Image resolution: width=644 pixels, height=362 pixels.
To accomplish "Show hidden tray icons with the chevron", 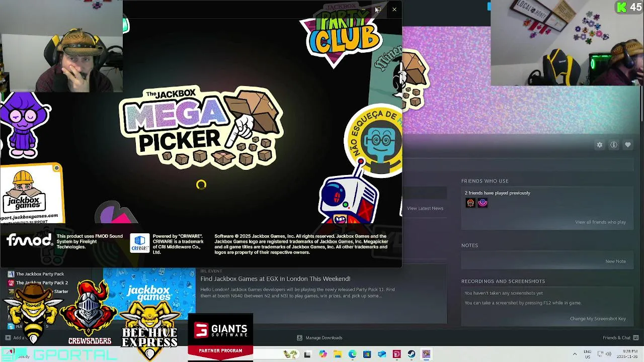I will pyautogui.click(x=575, y=354).
